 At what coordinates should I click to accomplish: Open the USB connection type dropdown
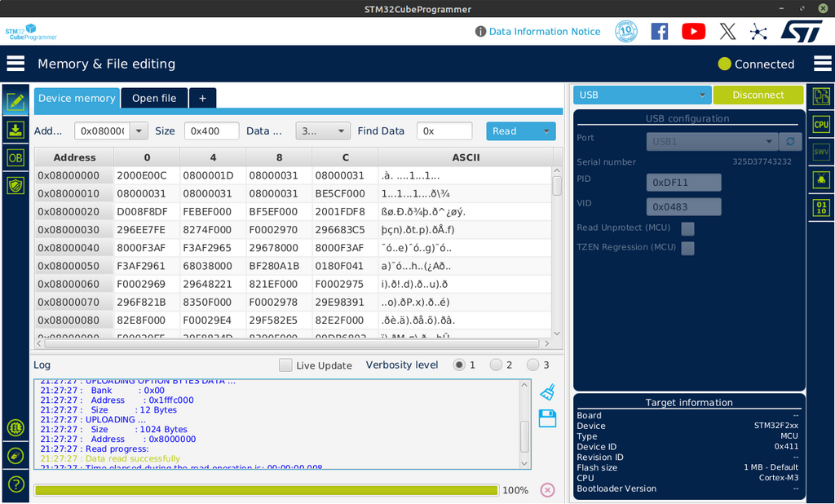643,95
